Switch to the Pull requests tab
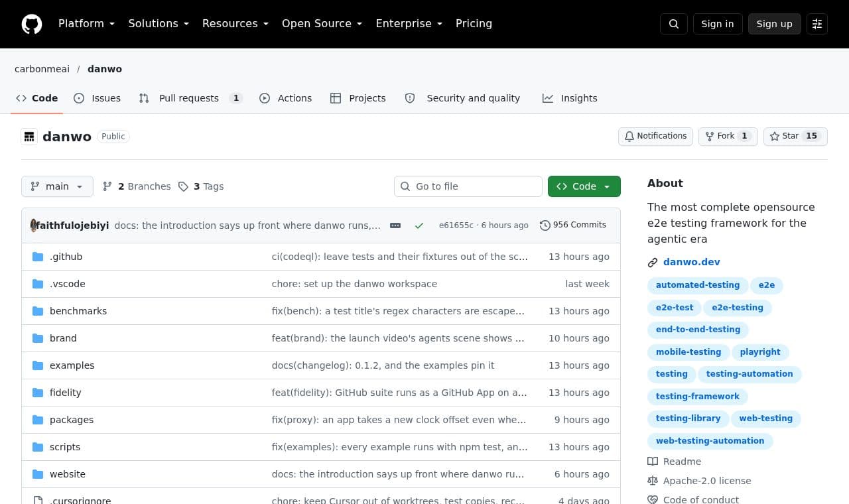 190,98
